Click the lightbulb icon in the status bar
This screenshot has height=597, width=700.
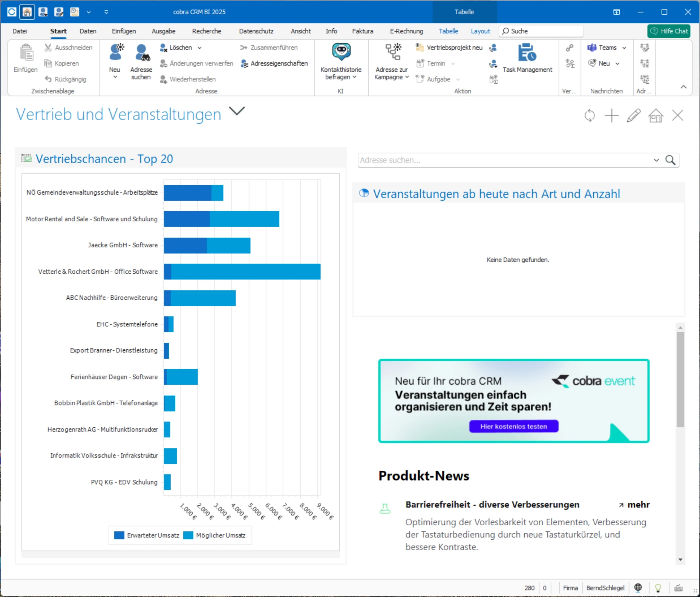pyautogui.click(x=658, y=588)
